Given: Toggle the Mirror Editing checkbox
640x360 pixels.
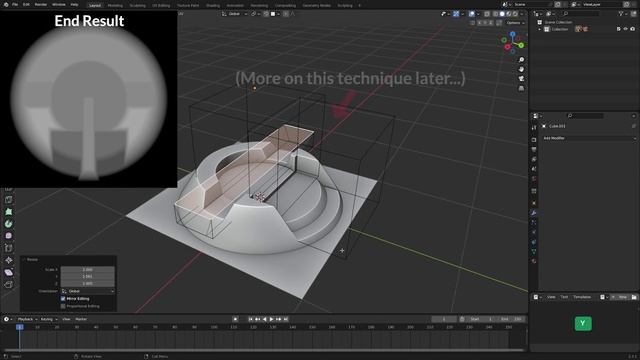Looking at the screenshot, I should coord(63,299).
